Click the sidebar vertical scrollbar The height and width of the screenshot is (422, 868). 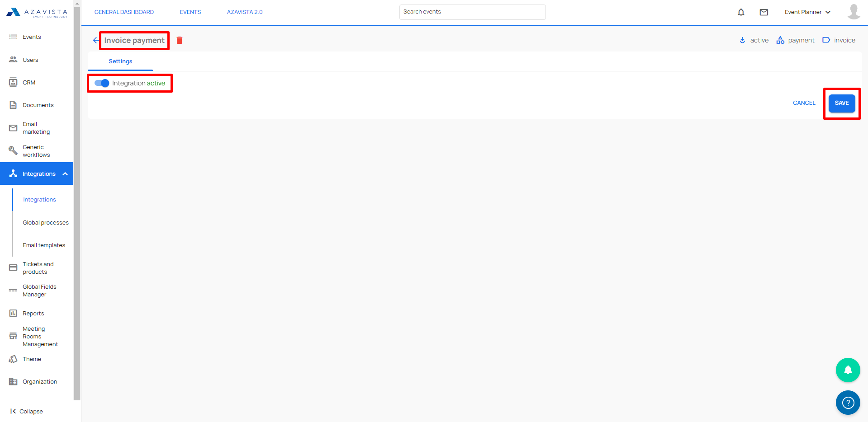click(x=77, y=203)
